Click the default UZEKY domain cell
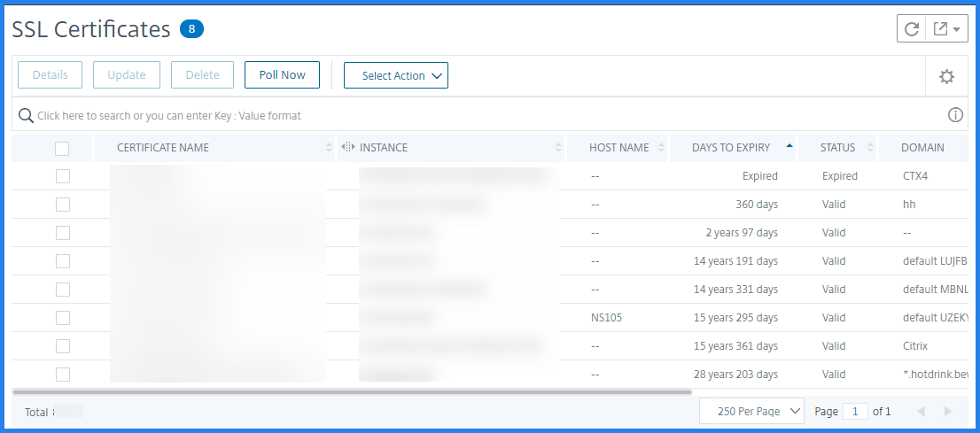This screenshot has width=980, height=433. pos(935,317)
